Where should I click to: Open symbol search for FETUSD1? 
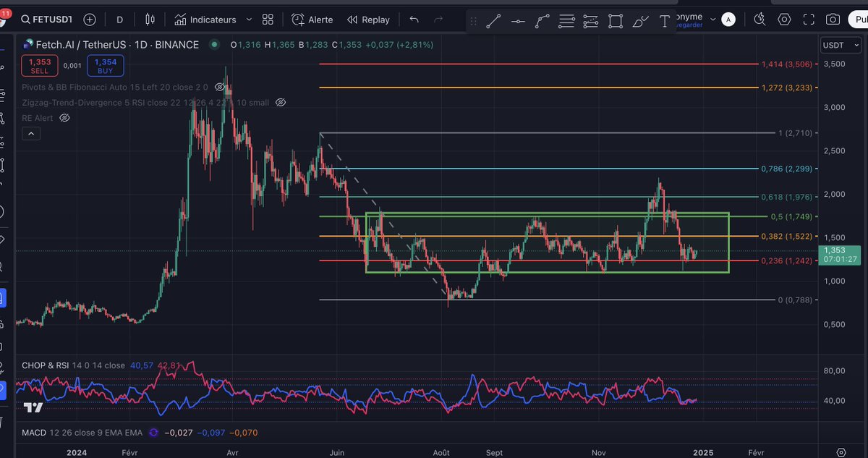tap(46, 20)
